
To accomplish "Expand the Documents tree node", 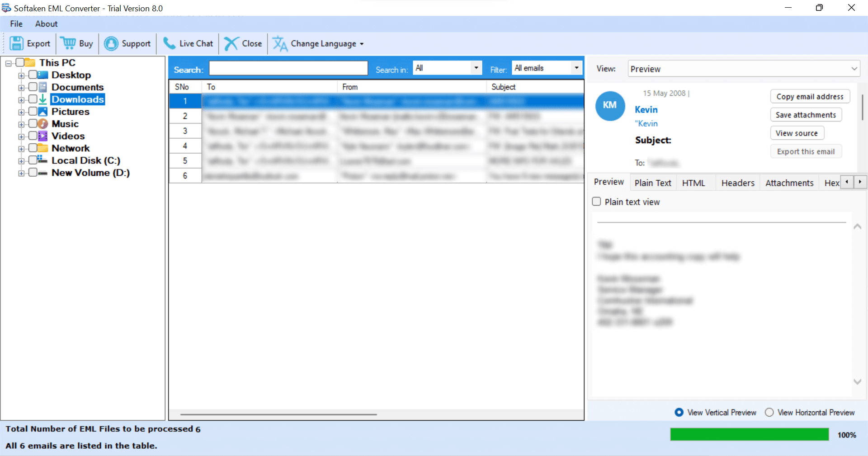I will point(21,88).
